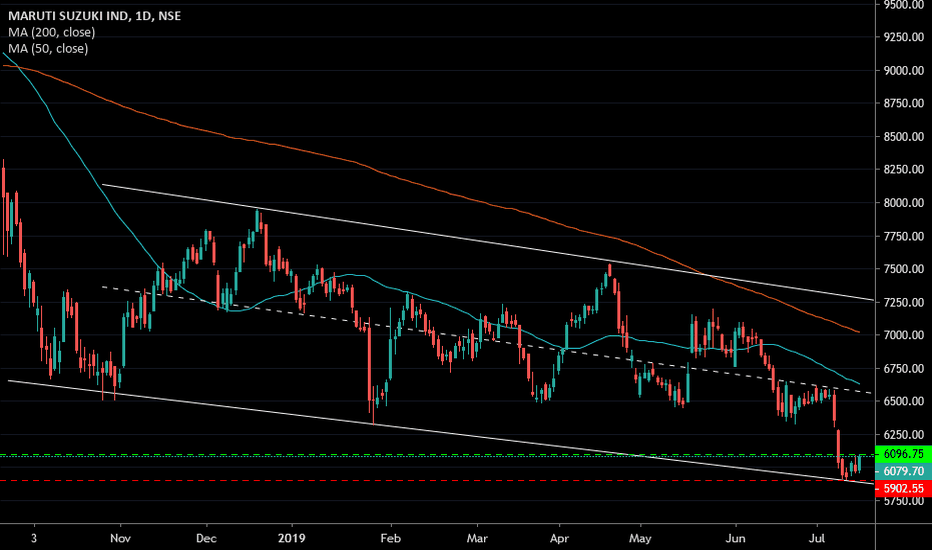The width and height of the screenshot is (932, 550).
Task: Click the 3 date label on time axis
Action: (x=34, y=539)
